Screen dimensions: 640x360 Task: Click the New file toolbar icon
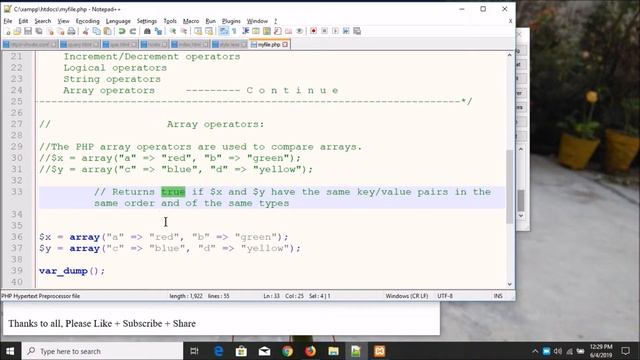(7, 31)
